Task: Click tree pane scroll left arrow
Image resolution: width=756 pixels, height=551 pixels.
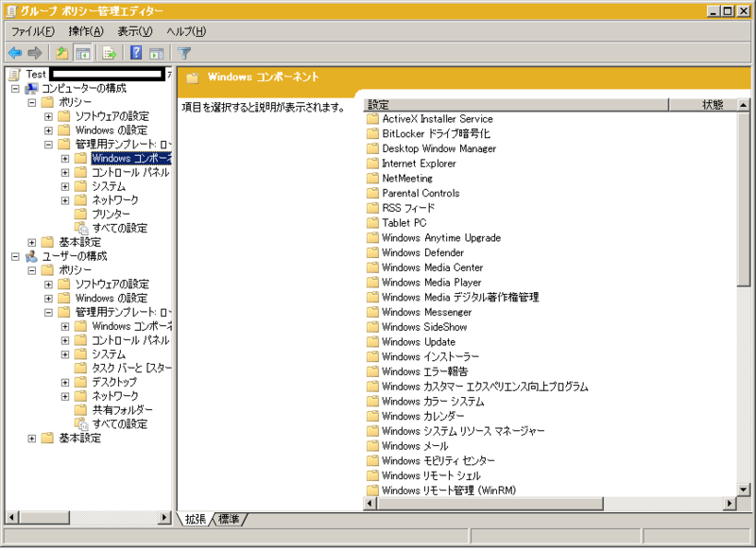Action: click(x=12, y=518)
